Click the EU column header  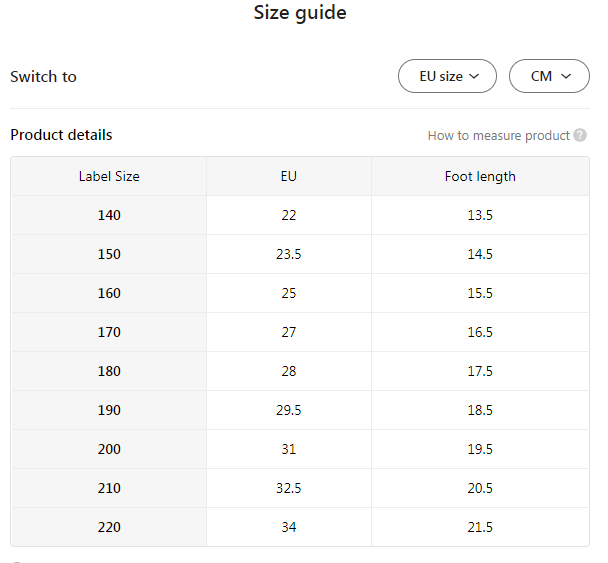click(288, 176)
